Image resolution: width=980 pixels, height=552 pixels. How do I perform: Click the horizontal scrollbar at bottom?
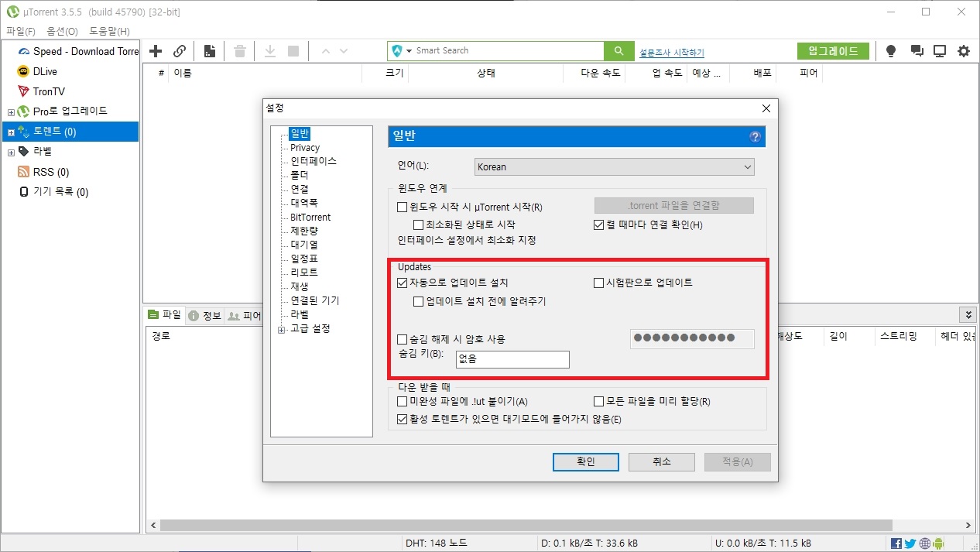tap(526, 525)
